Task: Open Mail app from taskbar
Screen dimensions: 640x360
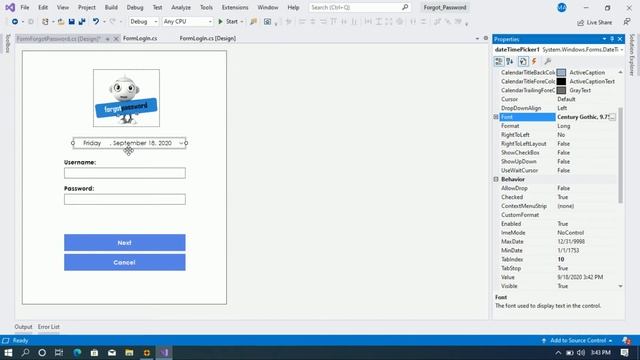Action: (x=112, y=353)
